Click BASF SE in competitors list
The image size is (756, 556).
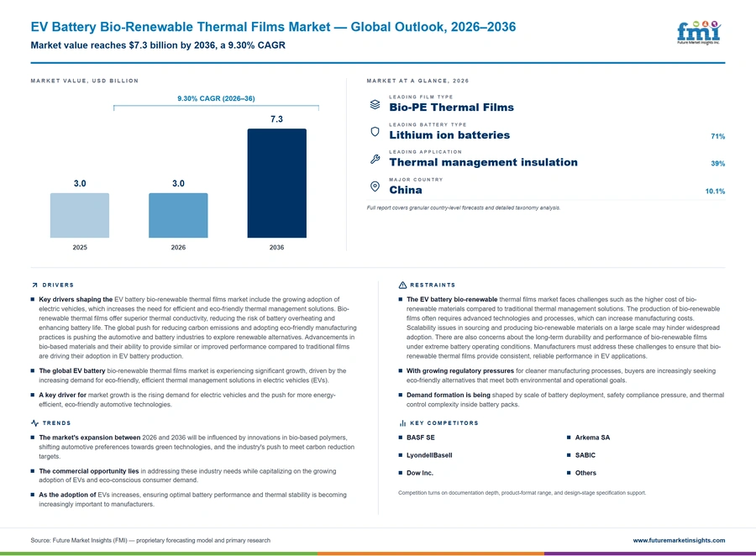(x=421, y=438)
